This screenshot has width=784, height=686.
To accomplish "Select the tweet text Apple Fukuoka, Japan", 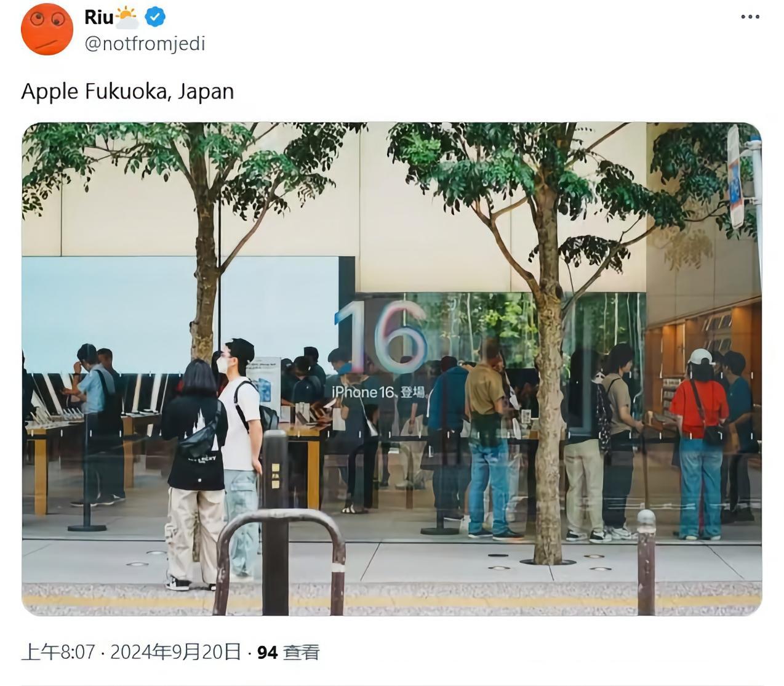I will click(x=127, y=91).
